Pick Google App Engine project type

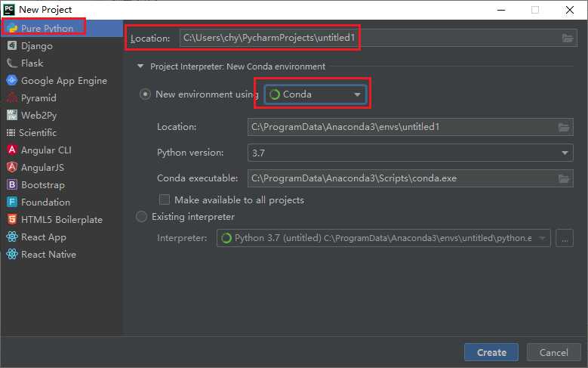click(x=62, y=80)
